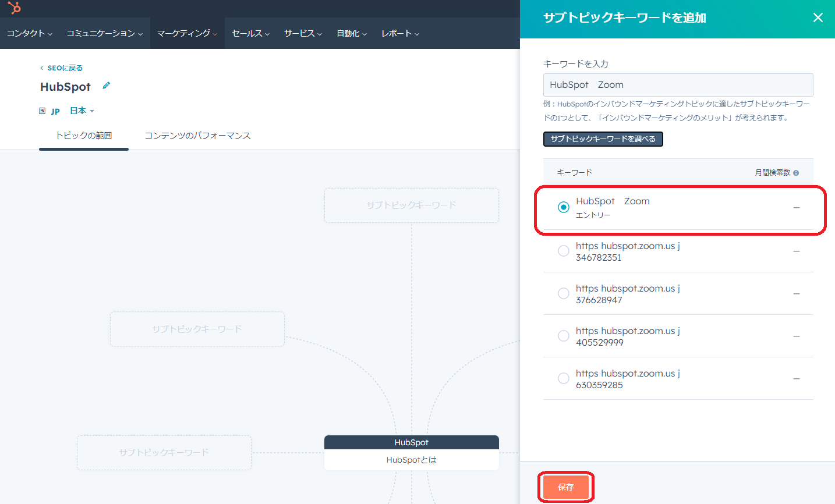Open the 自動化 menu
The height and width of the screenshot is (504, 835).
(x=352, y=33)
